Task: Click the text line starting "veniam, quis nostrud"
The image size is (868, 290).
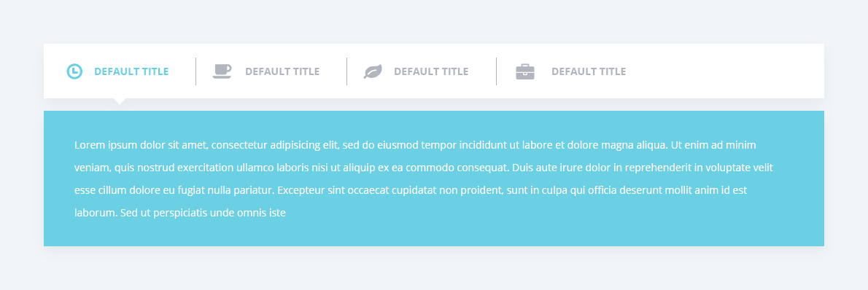Action: (424, 168)
